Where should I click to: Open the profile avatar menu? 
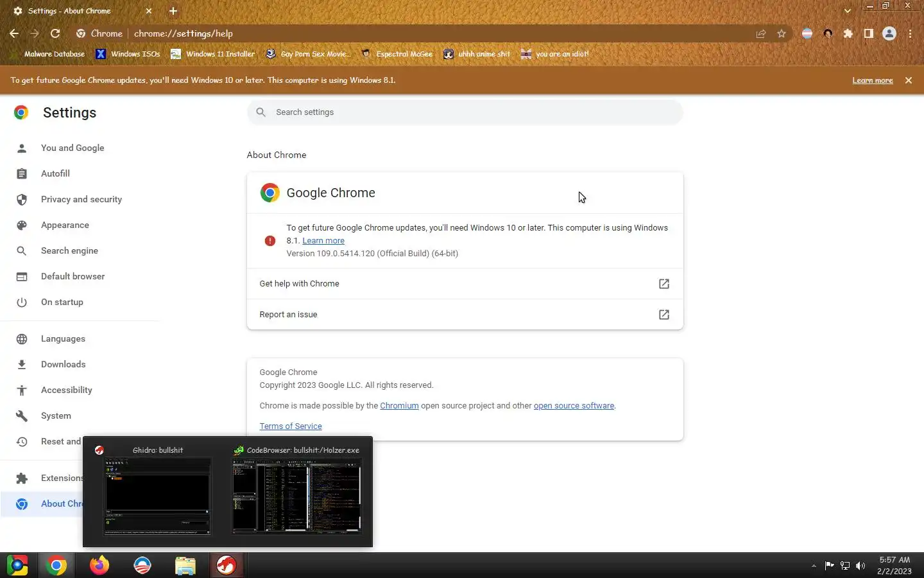coord(889,33)
